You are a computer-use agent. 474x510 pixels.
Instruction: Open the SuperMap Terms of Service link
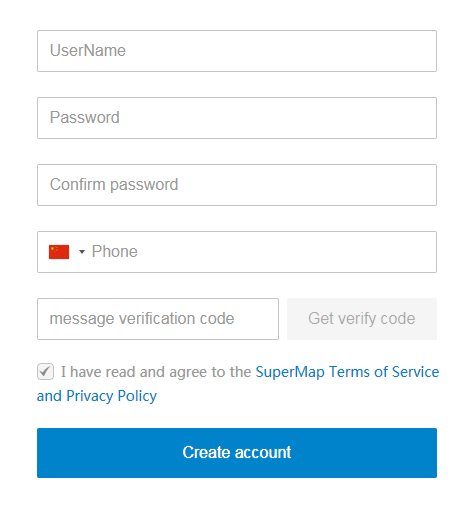[347, 372]
